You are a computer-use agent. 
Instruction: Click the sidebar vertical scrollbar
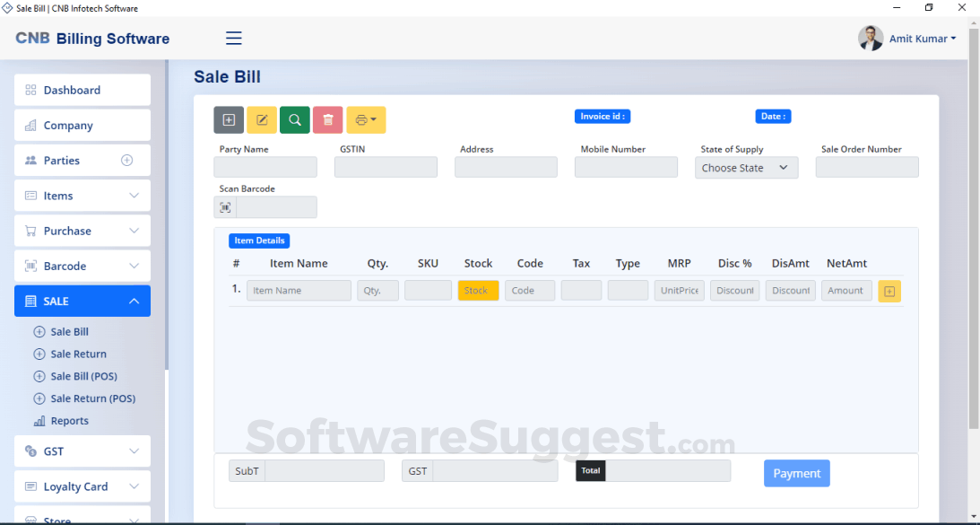click(167, 214)
